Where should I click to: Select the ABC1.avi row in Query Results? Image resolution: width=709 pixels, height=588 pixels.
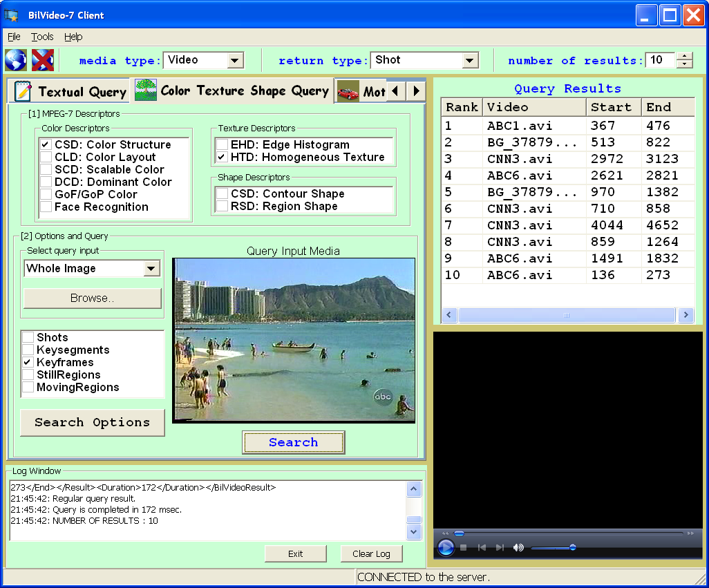click(x=520, y=126)
